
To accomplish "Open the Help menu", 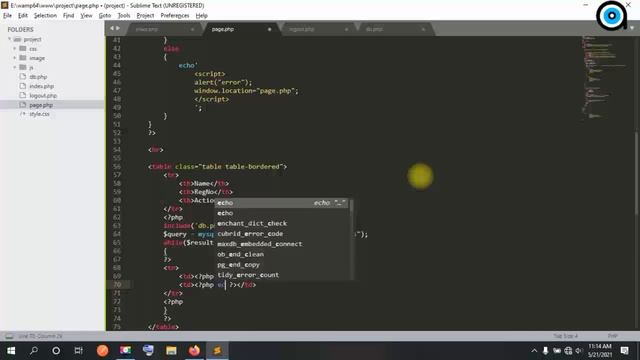I will click(x=202, y=16).
